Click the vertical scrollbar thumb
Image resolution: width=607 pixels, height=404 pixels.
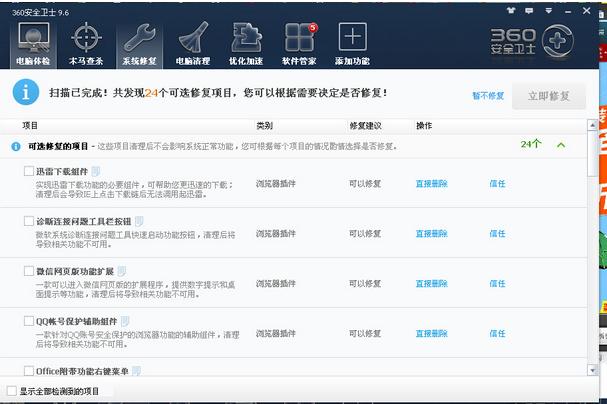click(592, 154)
